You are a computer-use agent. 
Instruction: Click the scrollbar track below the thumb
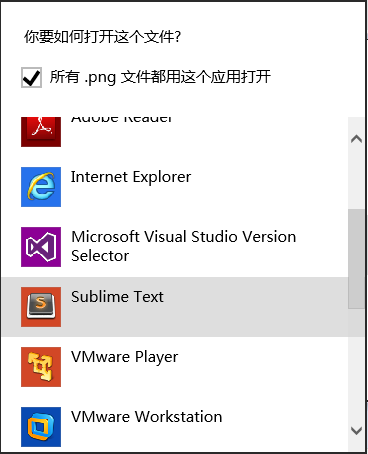tap(356, 365)
